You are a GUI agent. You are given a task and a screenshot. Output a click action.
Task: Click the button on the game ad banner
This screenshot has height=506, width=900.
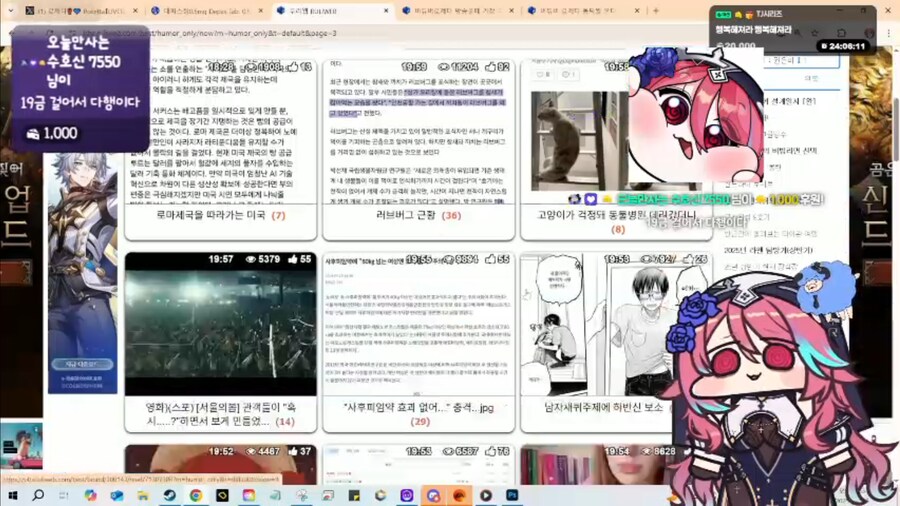82,364
